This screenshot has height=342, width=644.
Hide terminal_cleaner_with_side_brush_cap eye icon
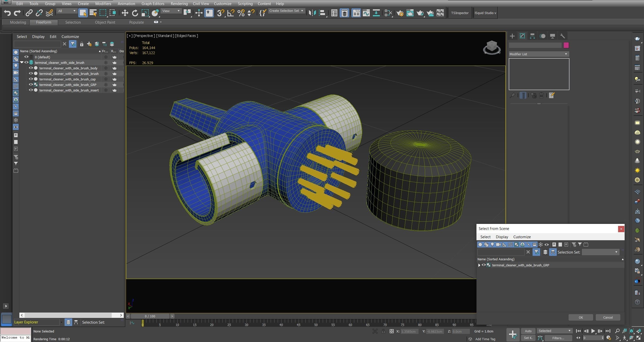(31, 79)
